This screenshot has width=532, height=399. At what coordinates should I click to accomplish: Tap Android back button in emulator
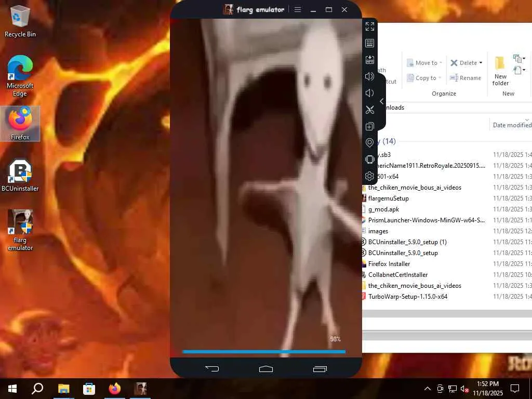coord(212,368)
